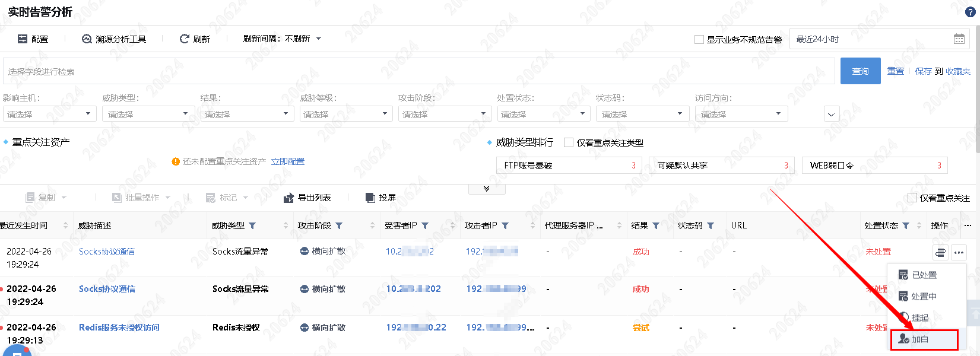Follow the 立即配置 link

[287, 161]
